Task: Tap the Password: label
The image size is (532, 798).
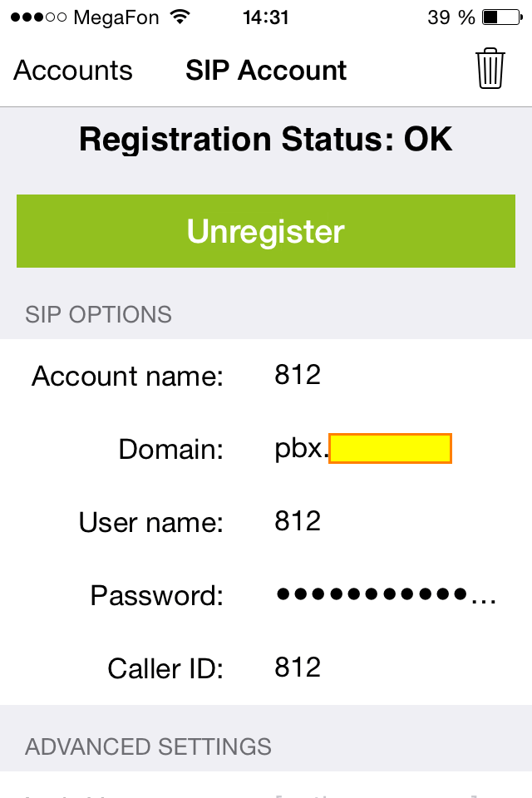Action: point(156,595)
